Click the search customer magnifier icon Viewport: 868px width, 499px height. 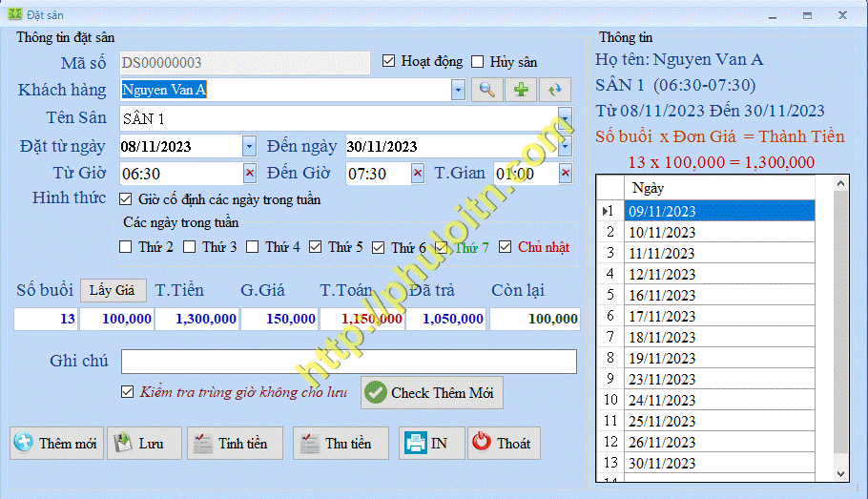(486, 90)
